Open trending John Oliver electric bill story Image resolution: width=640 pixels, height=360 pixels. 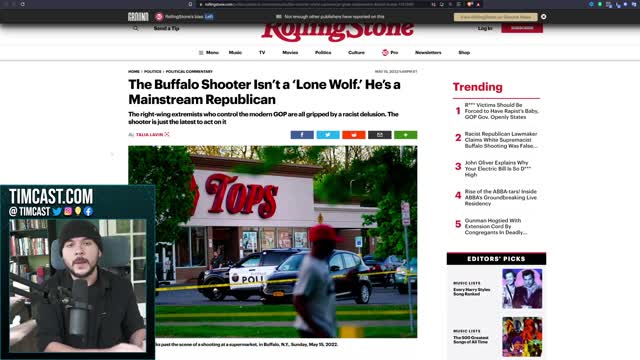[498, 169]
